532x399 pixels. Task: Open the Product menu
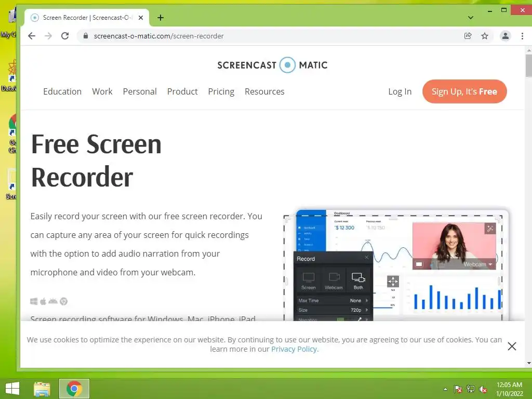click(182, 91)
